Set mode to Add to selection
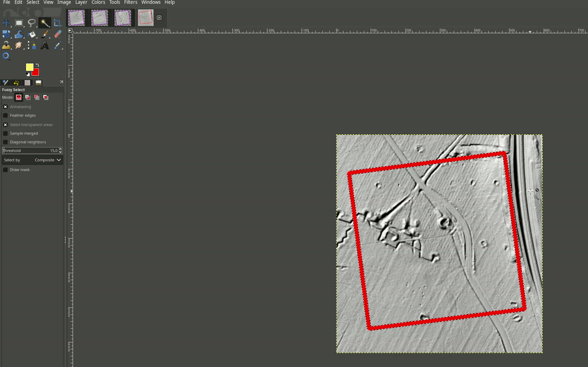Image resolution: width=588 pixels, height=367 pixels. (28, 97)
